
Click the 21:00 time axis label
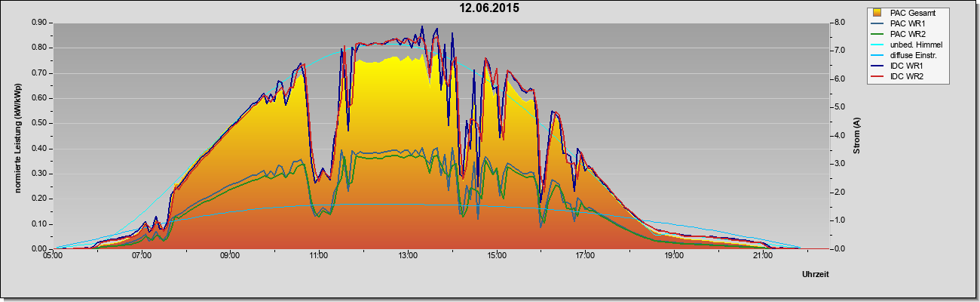click(763, 257)
